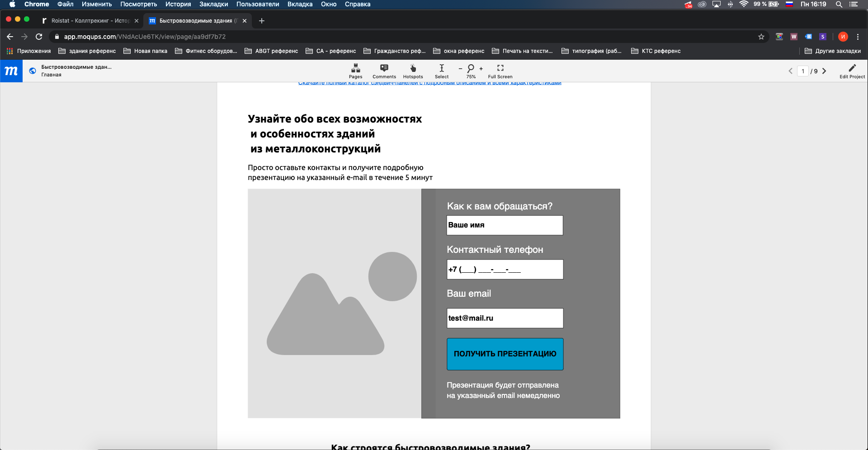Click ПОЛУЧИТЬ ПРЕЗЕНТАЦИЮ button
Image resolution: width=868 pixels, height=450 pixels.
click(505, 354)
